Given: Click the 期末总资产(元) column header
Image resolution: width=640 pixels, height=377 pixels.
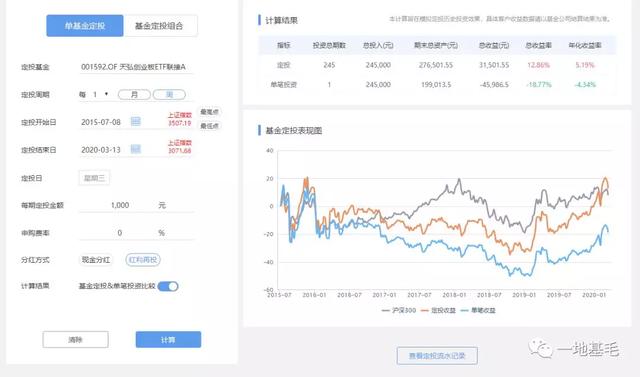Looking at the screenshot, I should tap(436, 45).
